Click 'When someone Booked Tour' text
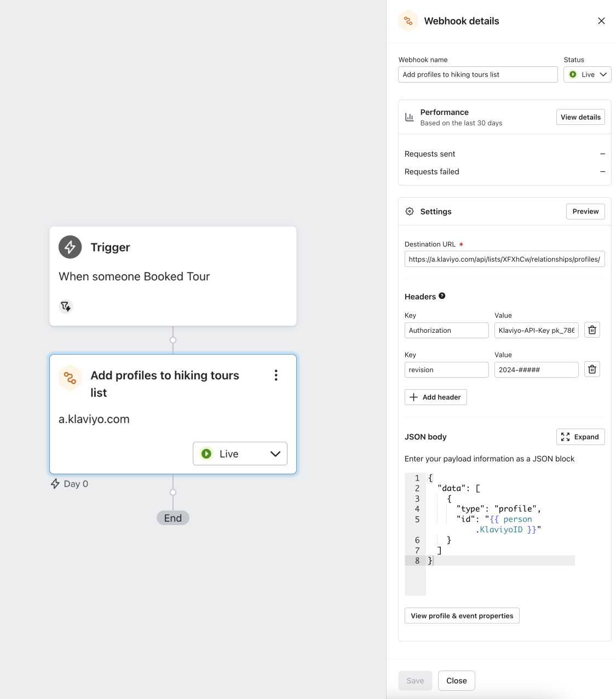Image resolution: width=616 pixels, height=699 pixels. click(134, 276)
